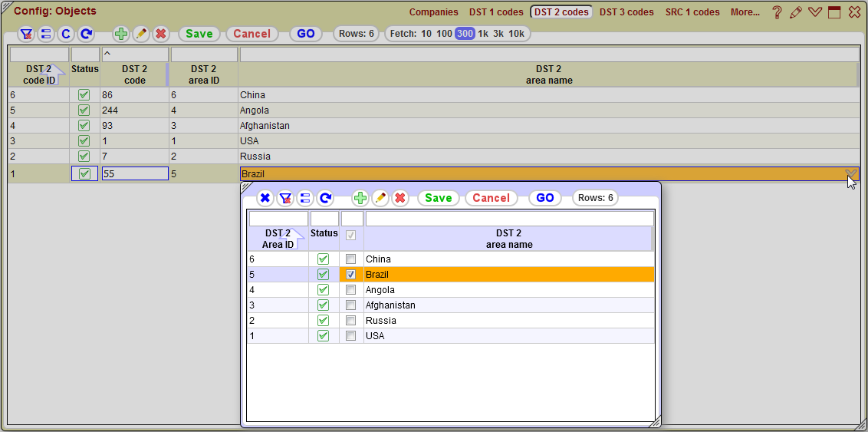
Task: Focus filter field above main area name column
Action: [x=549, y=54]
